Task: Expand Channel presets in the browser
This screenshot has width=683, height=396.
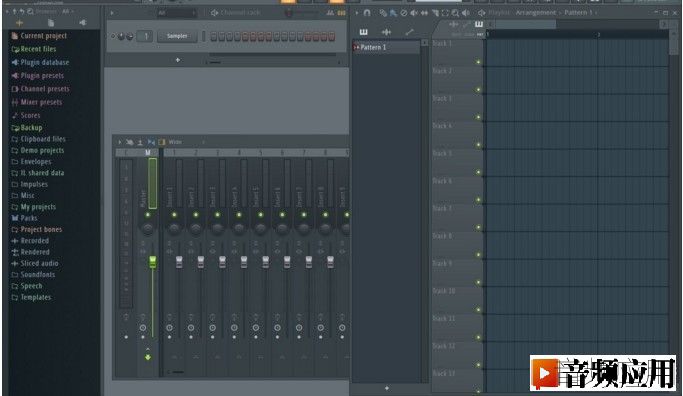Action: (x=40, y=89)
